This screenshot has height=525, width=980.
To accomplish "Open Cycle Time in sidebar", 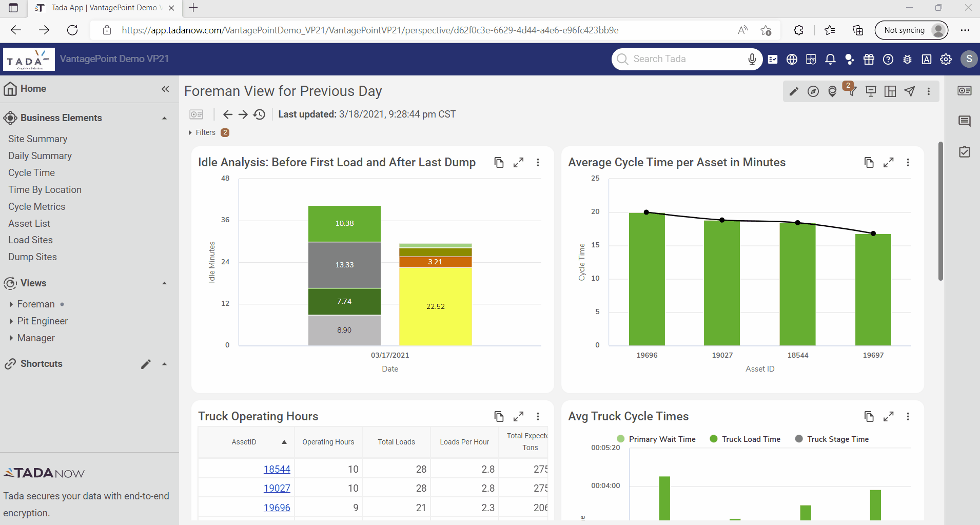I will [x=31, y=173].
